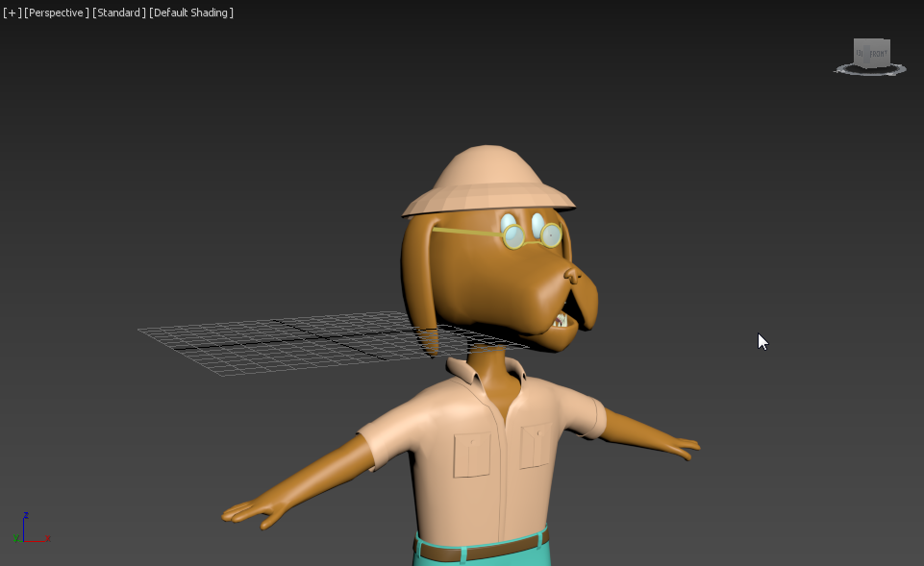This screenshot has width=924, height=566.
Task: Open the [Default Shading] viewport menu
Action: pos(191,12)
